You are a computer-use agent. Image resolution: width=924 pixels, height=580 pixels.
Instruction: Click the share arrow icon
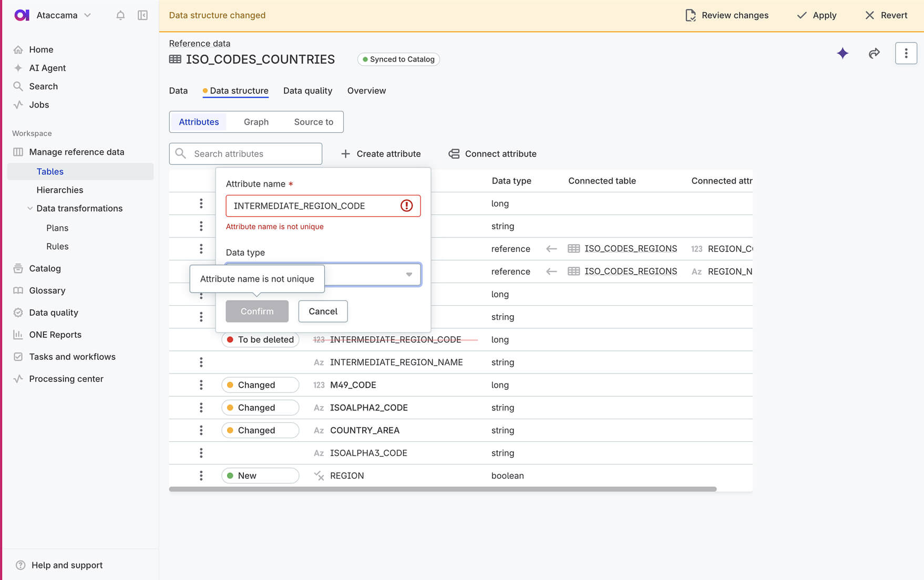tap(874, 53)
